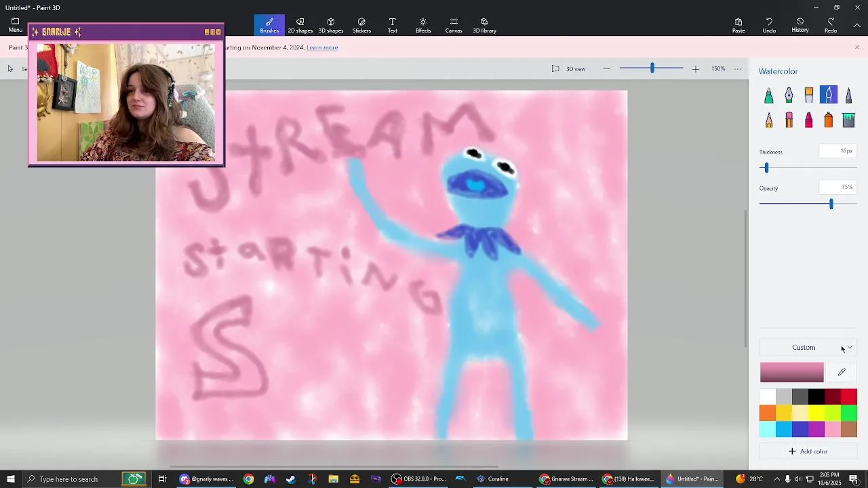Choose the brown color swatch
The height and width of the screenshot is (488, 868).
(x=849, y=429)
